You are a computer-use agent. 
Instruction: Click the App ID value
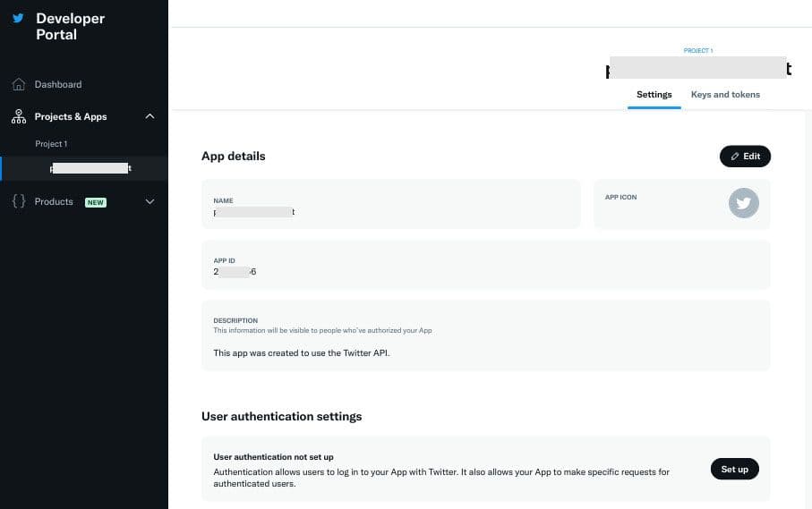click(x=235, y=272)
